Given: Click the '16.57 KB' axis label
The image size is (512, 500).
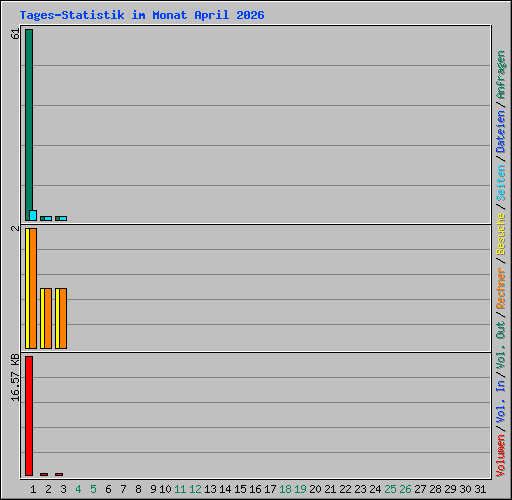Looking at the screenshot, I should point(15,377).
